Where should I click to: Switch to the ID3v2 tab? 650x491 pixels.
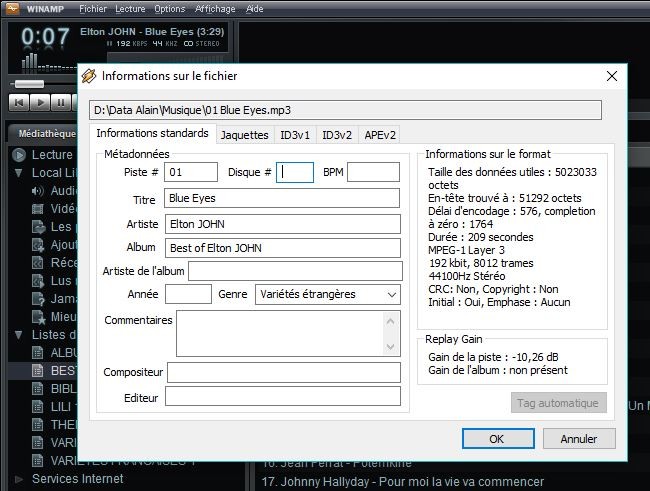pos(337,135)
